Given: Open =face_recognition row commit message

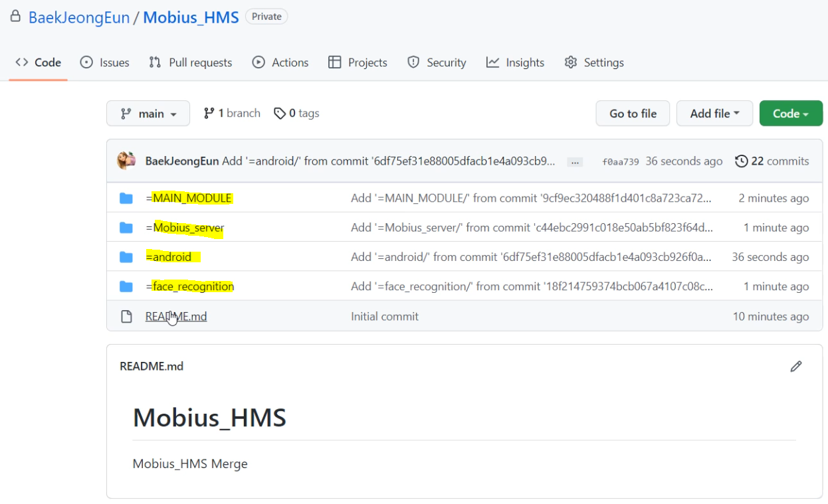Looking at the screenshot, I should pos(532,286).
